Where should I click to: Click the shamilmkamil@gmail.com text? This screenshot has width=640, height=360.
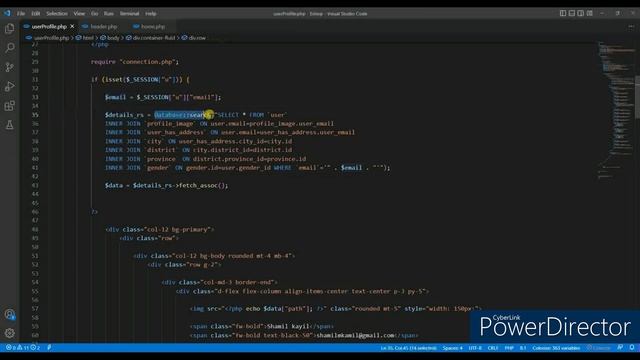(356, 335)
